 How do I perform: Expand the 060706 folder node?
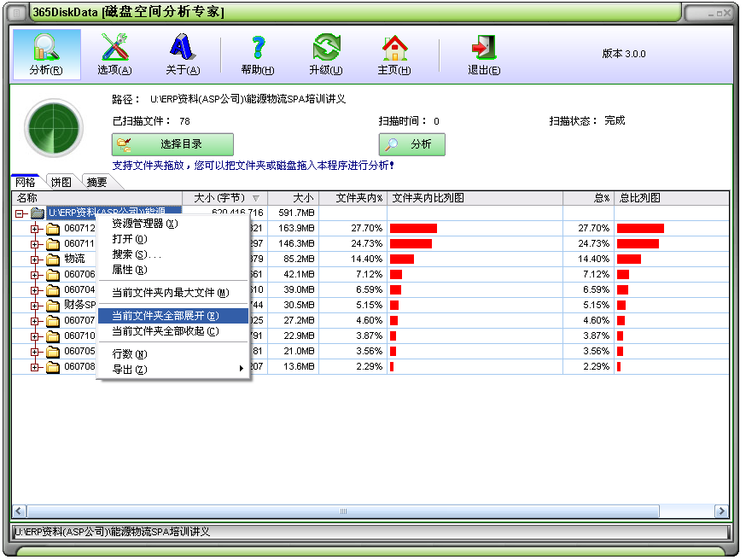[34, 275]
